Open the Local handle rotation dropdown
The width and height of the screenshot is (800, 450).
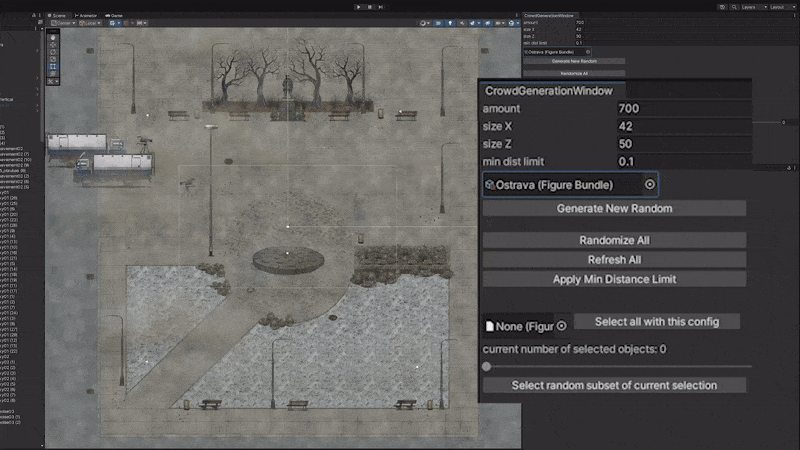(90, 23)
